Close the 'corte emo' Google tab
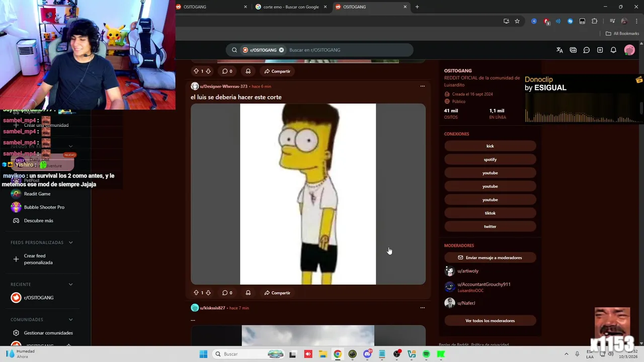The width and height of the screenshot is (644, 362). (325, 7)
